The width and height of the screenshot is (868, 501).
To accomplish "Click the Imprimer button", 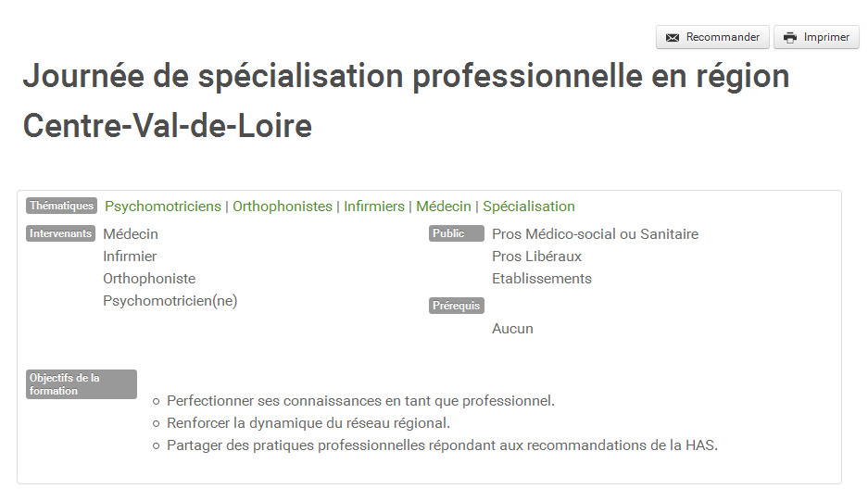I will tap(816, 37).
